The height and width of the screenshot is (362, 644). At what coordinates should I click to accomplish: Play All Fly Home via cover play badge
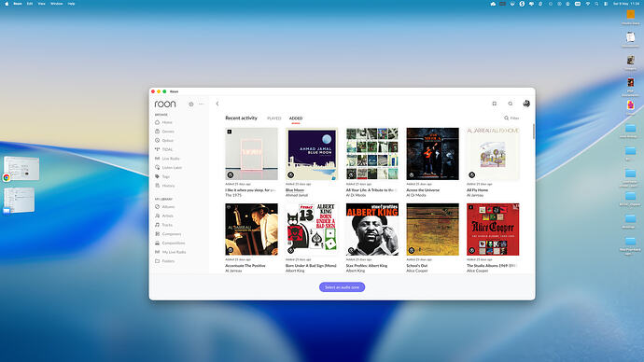point(472,174)
